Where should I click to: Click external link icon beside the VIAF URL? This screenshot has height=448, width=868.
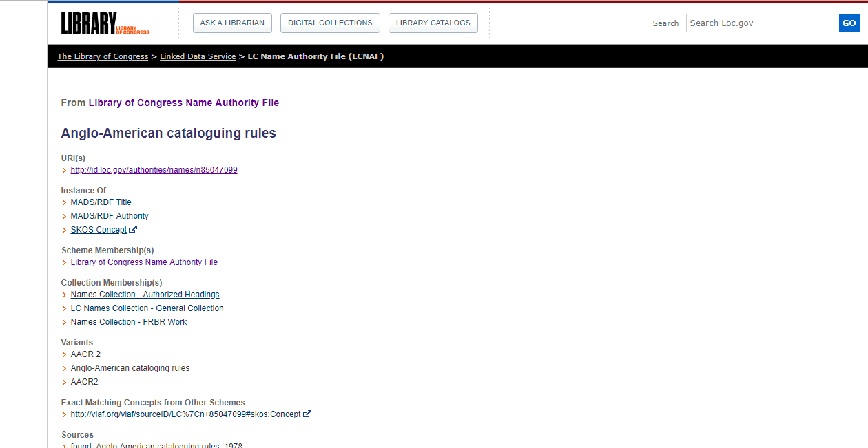pyautogui.click(x=307, y=414)
